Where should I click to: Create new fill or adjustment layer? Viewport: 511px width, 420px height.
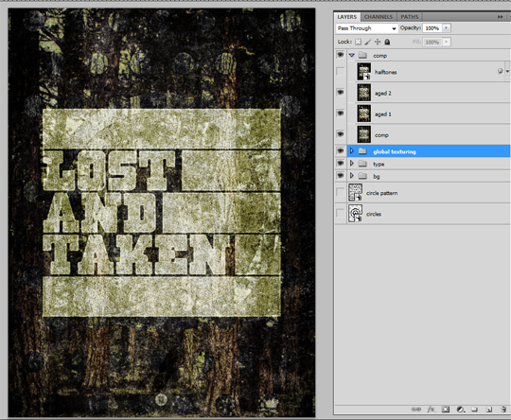[460, 410]
